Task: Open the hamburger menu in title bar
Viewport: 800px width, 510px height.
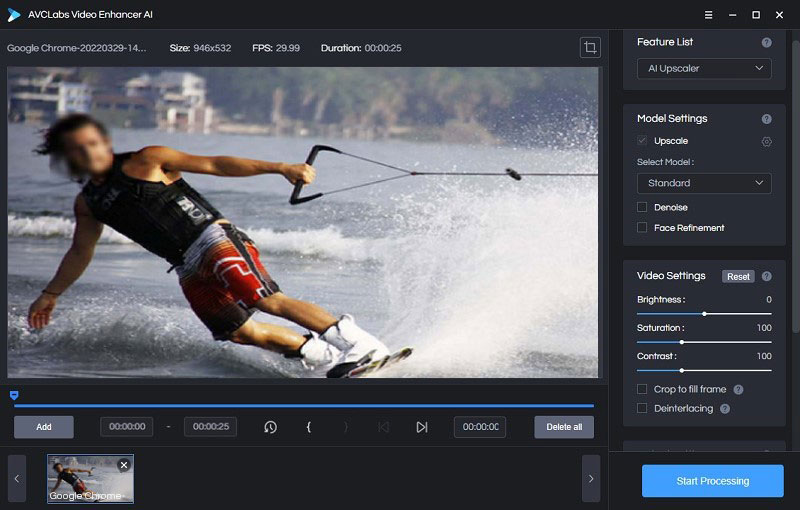Action: [708, 15]
